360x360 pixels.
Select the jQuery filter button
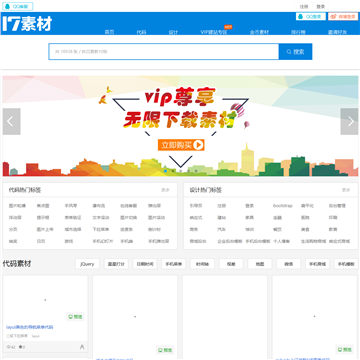pos(87,264)
